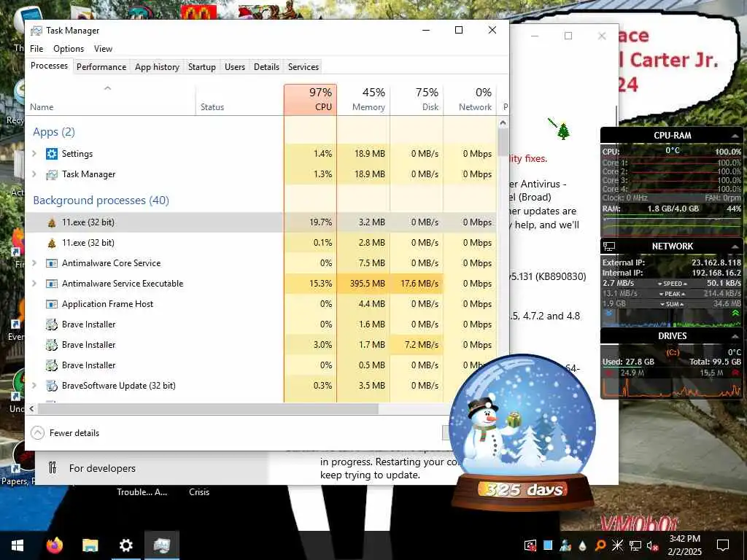Switch to the Users tab
The width and height of the screenshot is (747, 560).
click(x=235, y=67)
